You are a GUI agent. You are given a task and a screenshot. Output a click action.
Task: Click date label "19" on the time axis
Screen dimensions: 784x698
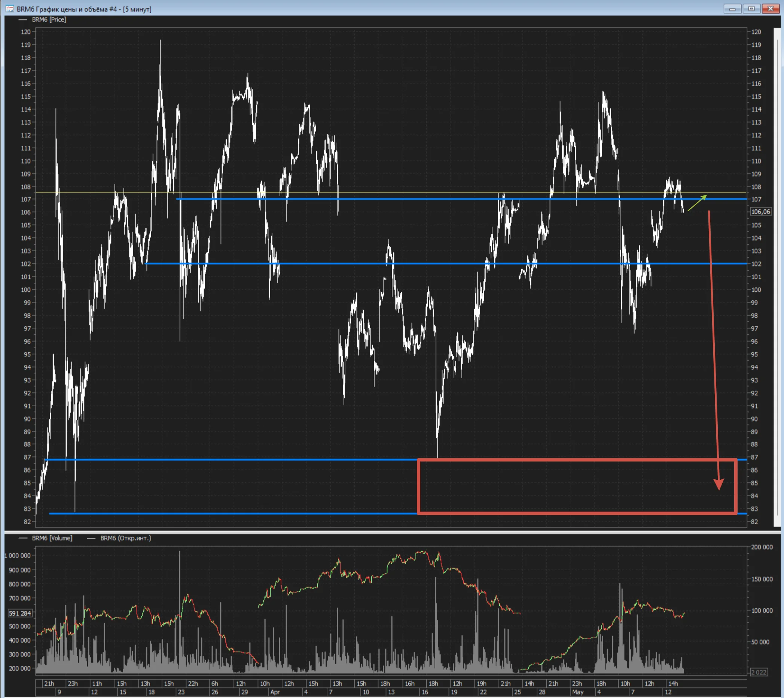point(454,692)
